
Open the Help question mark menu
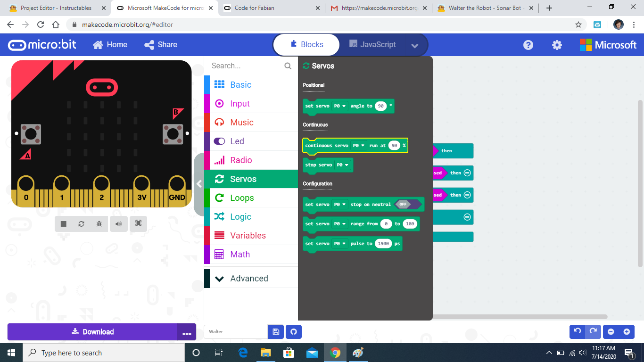[528, 45]
